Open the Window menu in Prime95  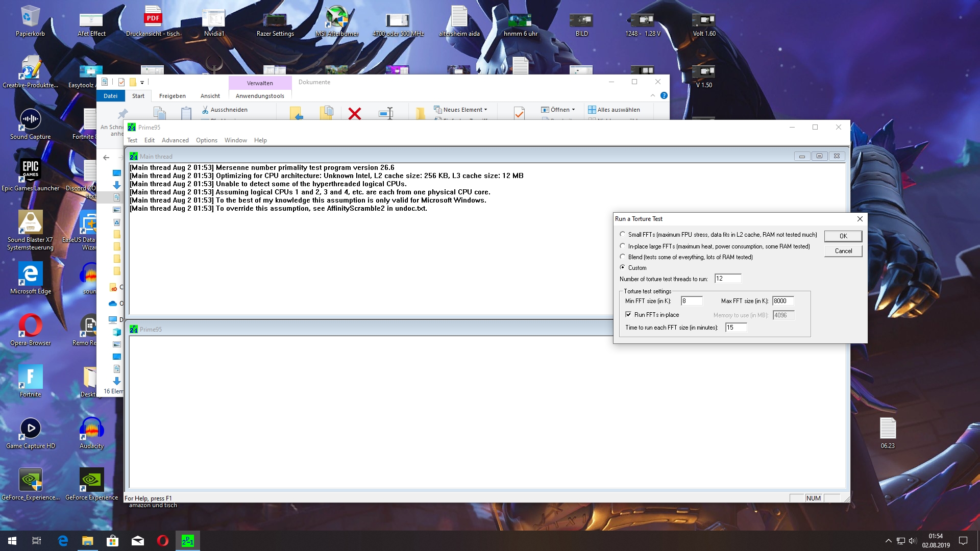click(x=235, y=140)
